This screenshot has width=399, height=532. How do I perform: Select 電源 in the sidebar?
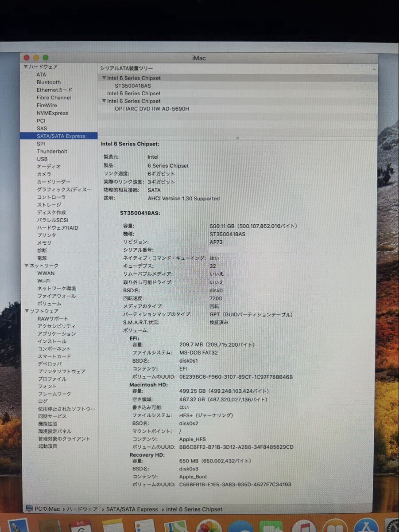click(42, 258)
